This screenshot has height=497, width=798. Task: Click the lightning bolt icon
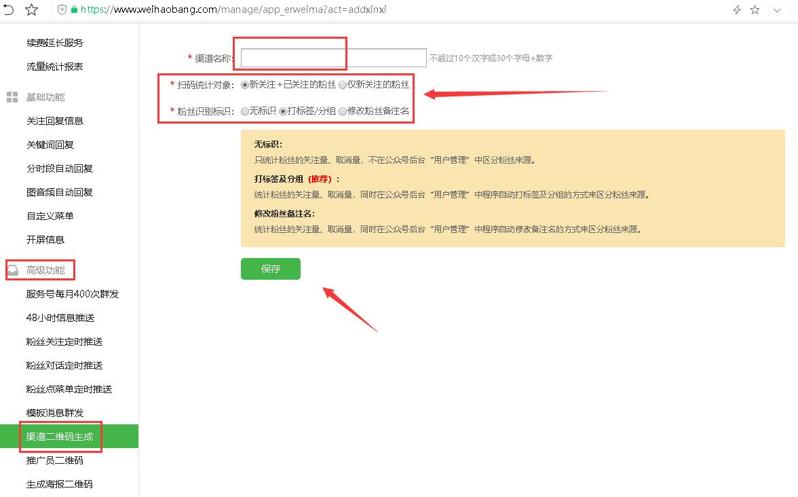(736, 10)
